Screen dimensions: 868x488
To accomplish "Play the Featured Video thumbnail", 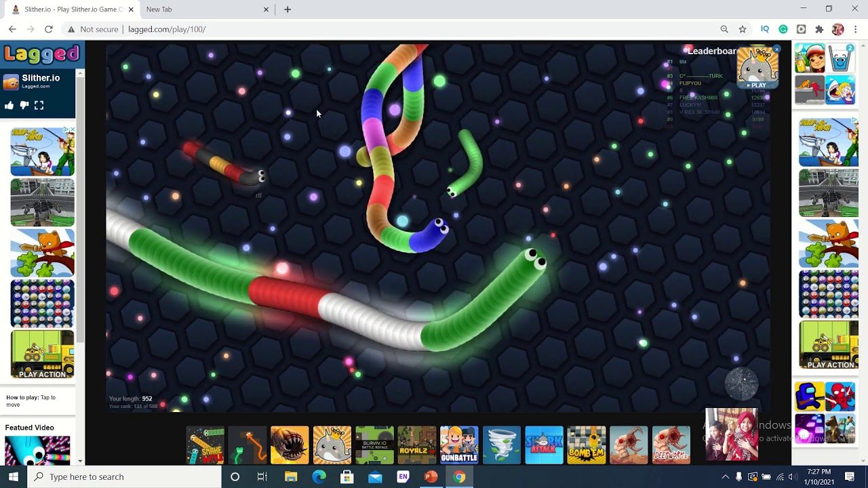I will pyautogui.click(x=37, y=450).
